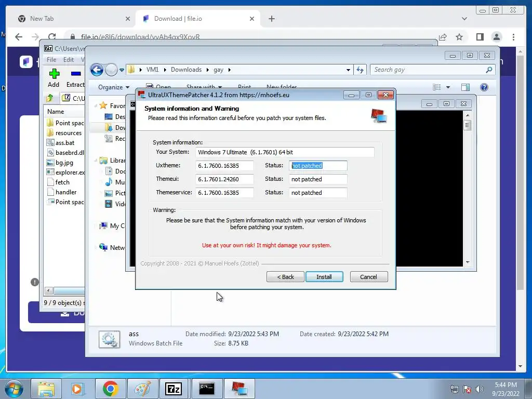Click Install in UltraUXThemePatcher dialog
Viewport: 532px width, 399px height.
tap(324, 276)
